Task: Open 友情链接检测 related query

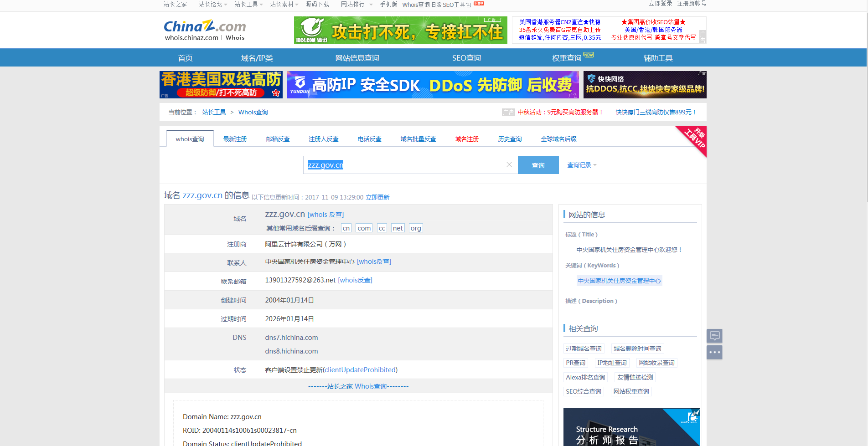Action: pos(635,377)
